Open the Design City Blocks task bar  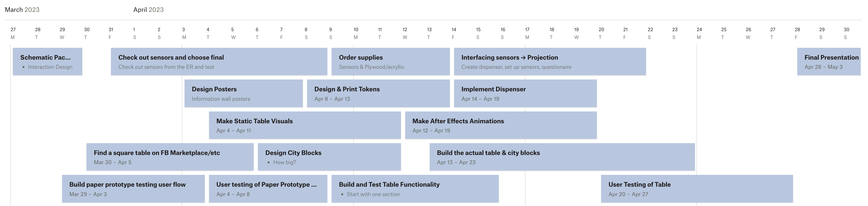(x=329, y=157)
